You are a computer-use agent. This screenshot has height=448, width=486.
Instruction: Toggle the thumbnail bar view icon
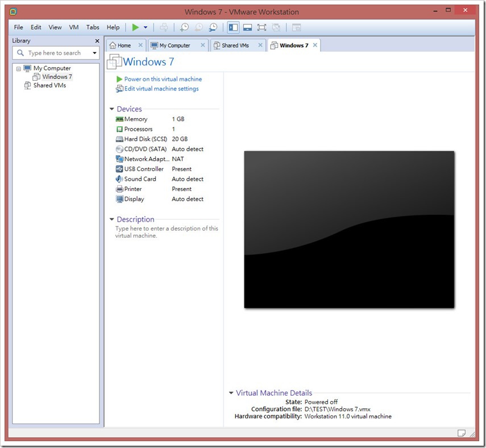247,27
